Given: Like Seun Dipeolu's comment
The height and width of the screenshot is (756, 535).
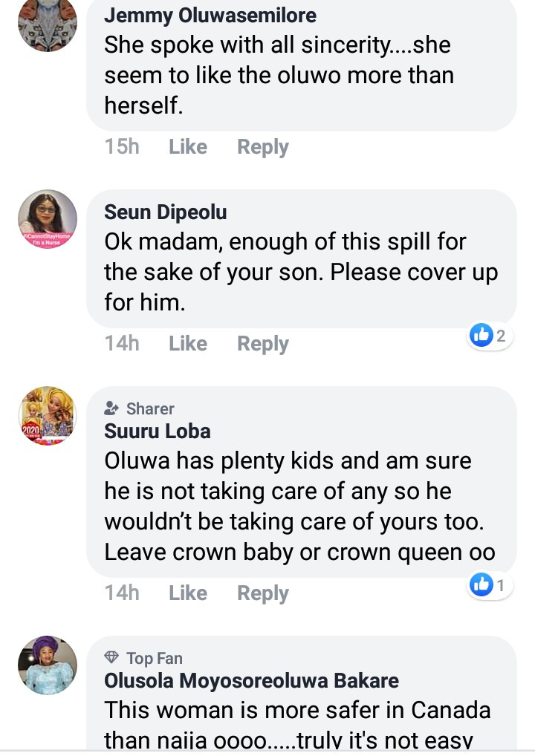Looking at the screenshot, I should click(187, 344).
